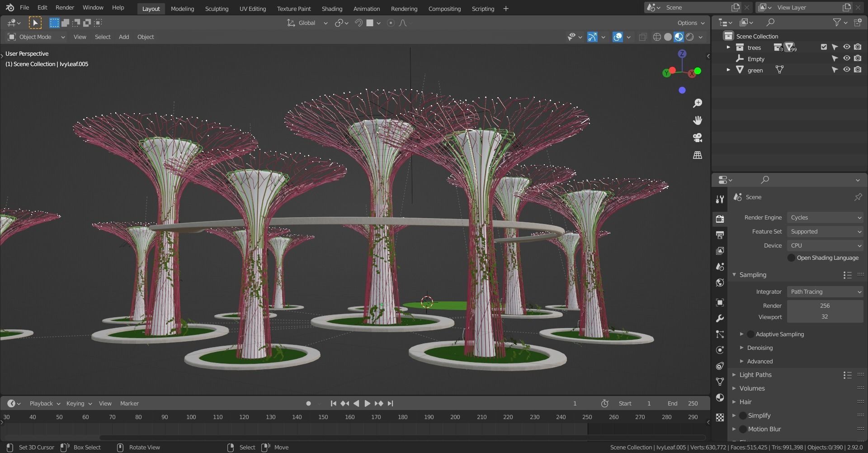
Task: Open the Device CPU dropdown
Action: click(826, 246)
